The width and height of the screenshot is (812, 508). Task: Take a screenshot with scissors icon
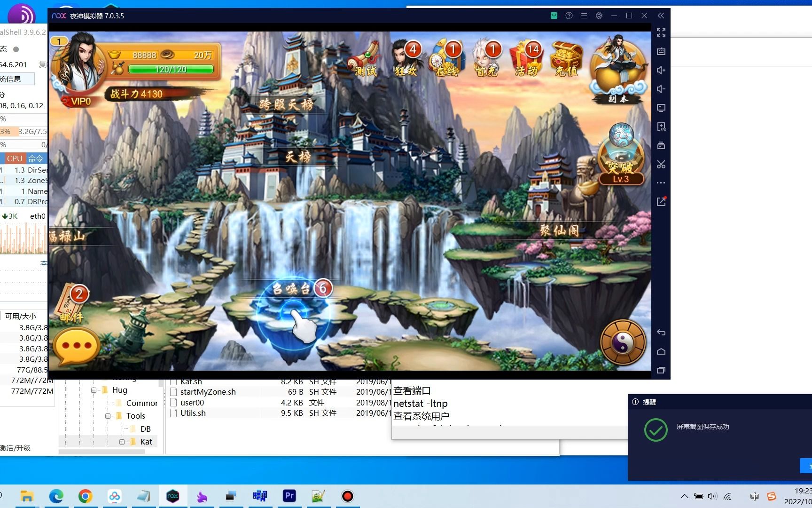click(x=661, y=164)
